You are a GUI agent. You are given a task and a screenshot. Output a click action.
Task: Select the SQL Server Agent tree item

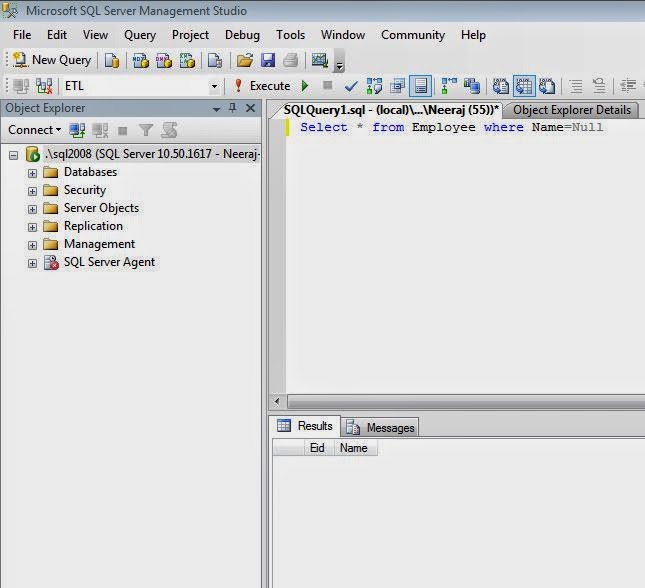coord(109,262)
